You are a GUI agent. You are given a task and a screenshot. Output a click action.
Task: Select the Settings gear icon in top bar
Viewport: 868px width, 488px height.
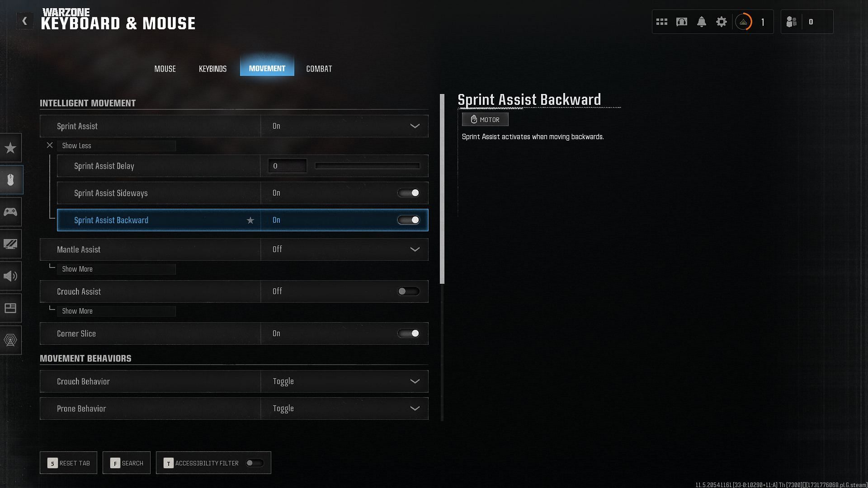coord(722,22)
